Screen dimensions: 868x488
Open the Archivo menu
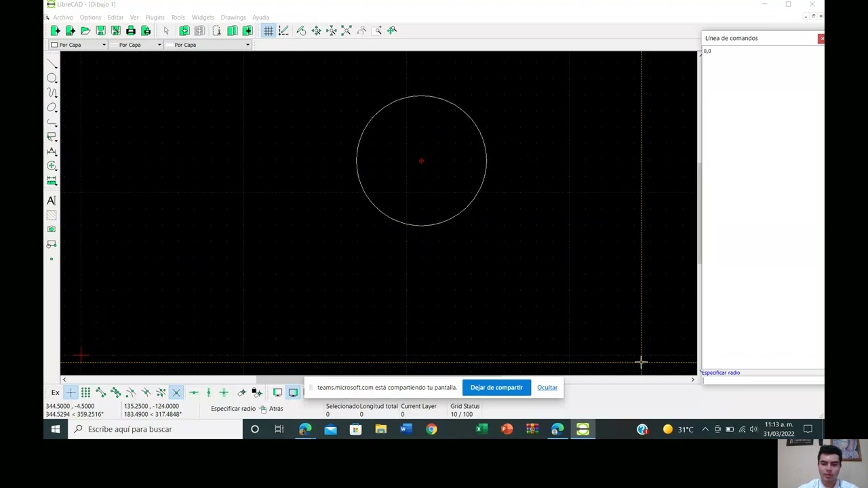pyautogui.click(x=63, y=18)
